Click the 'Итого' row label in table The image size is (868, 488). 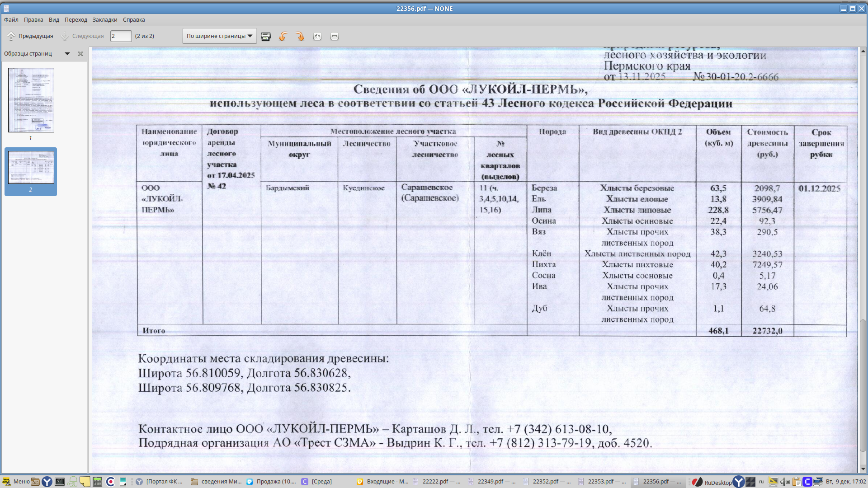(154, 331)
